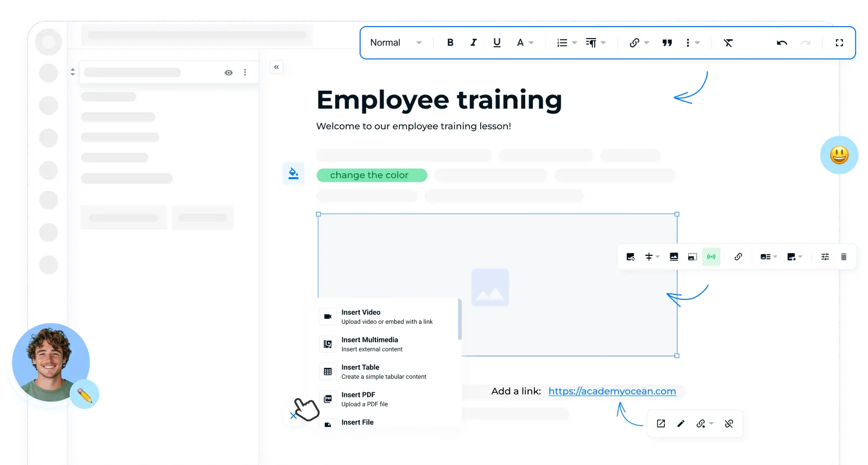
Task: Click the user avatar photo
Action: tap(51, 362)
